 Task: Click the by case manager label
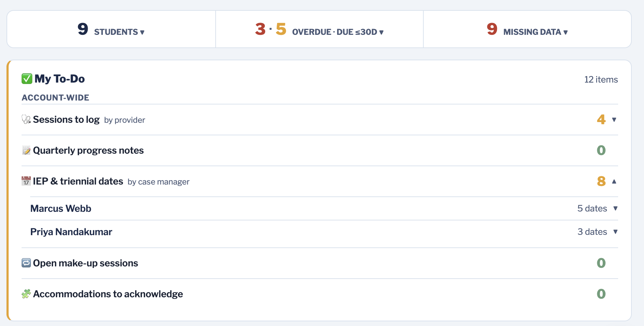158,182
